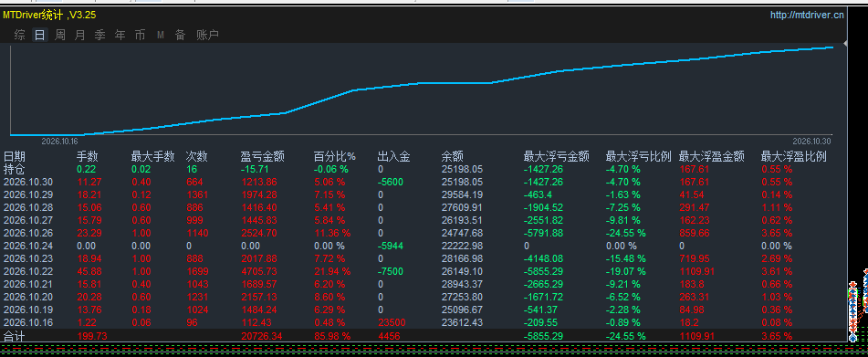Click the 2026.10.16 chart axis label
This screenshot has width=868, height=357.
60,142
